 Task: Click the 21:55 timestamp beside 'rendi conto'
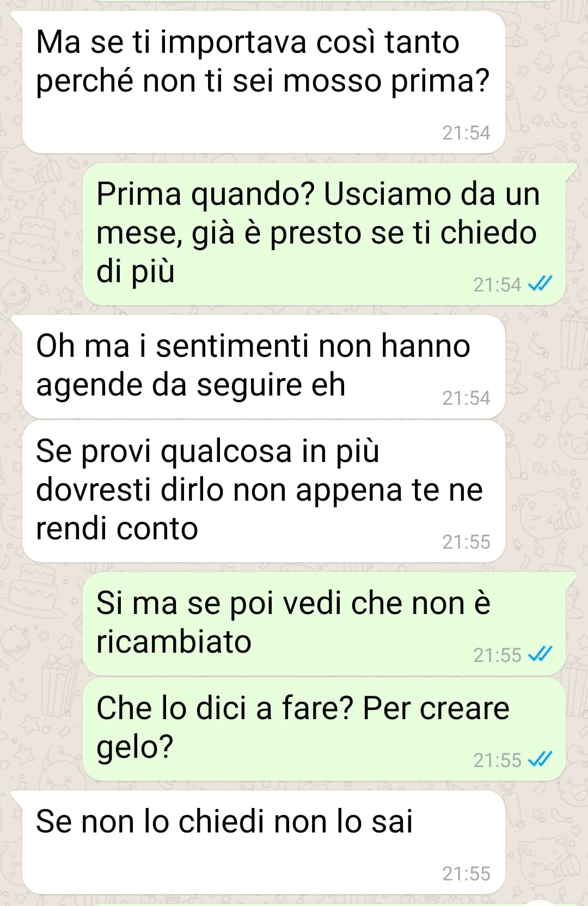coord(466,542)
